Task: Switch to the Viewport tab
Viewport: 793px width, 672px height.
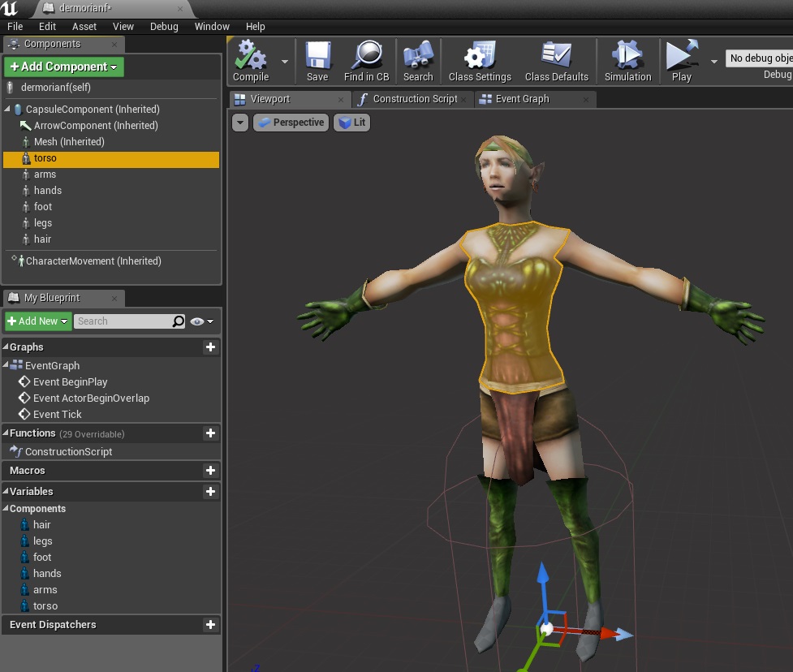Action: pos(289,99)
